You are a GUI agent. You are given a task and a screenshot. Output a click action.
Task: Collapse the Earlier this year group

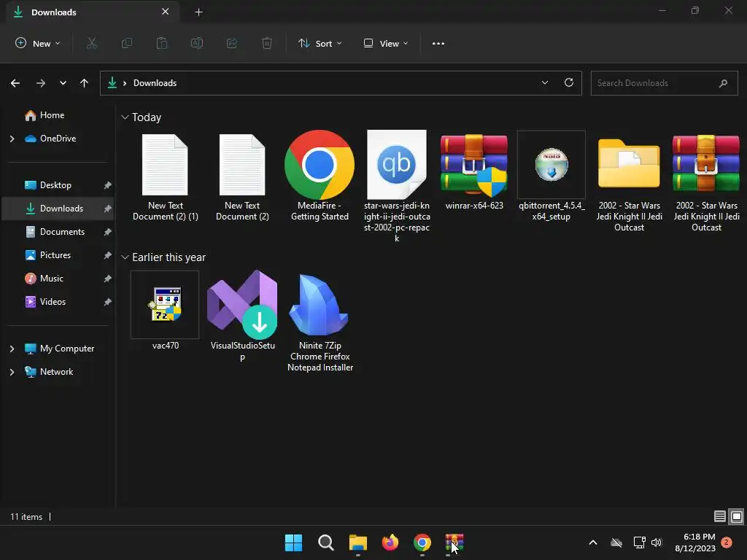tap(125, 257)
